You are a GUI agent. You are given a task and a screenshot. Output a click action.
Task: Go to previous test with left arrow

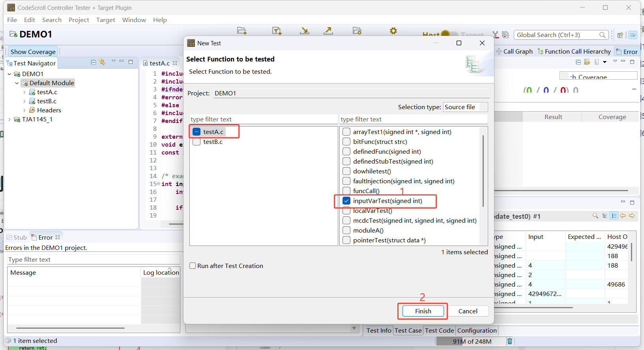click(623, 216)
